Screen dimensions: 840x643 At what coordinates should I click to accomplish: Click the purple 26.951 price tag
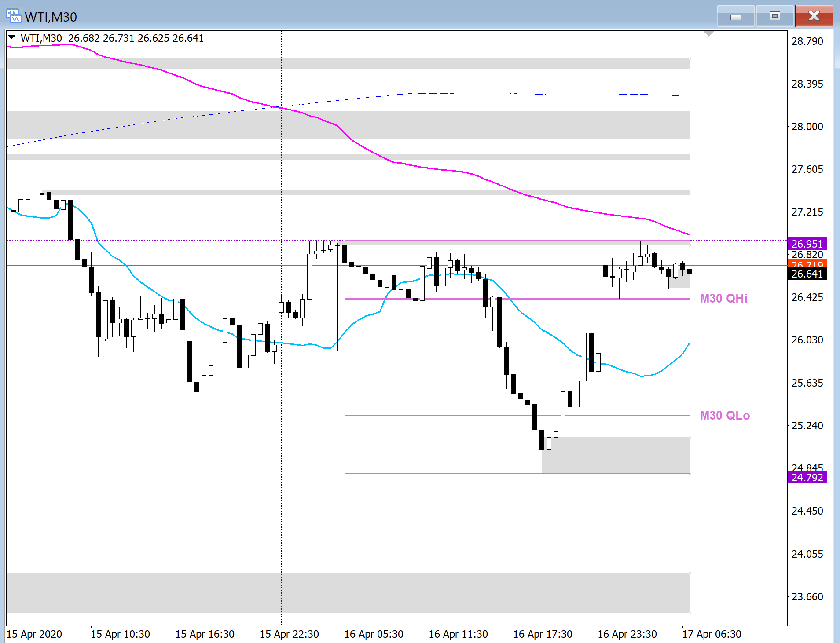coord(807,244)
